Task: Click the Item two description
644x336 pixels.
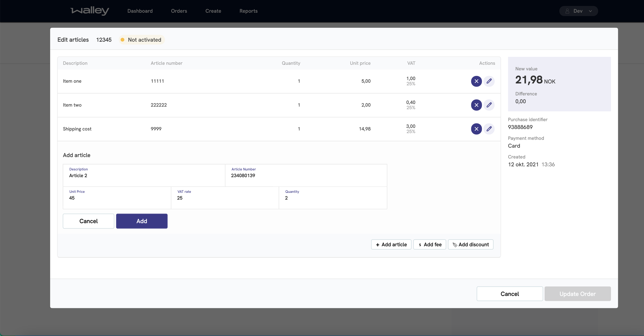Action: click(x=72, y=105)
